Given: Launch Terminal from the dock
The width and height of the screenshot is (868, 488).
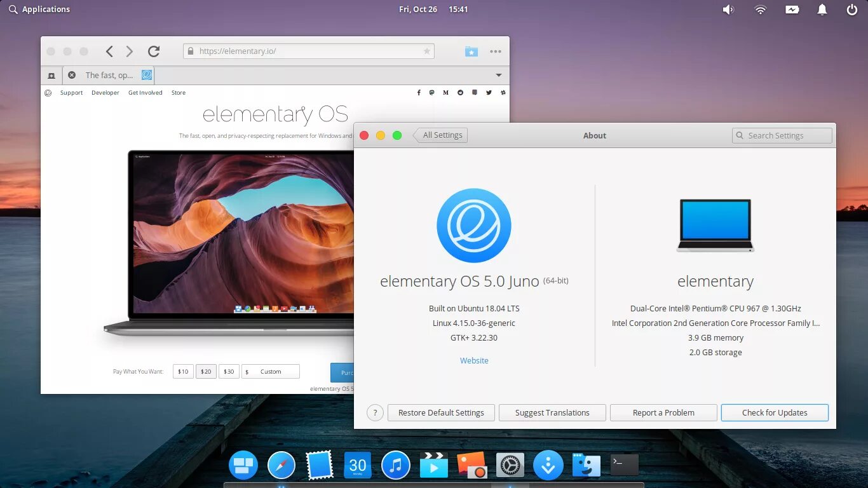Looking at the screenshot, I should (625, 464).
